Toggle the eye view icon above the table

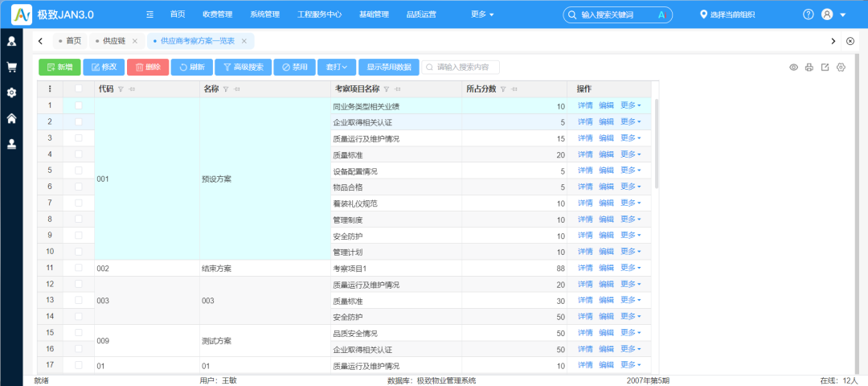coord(793,68)
